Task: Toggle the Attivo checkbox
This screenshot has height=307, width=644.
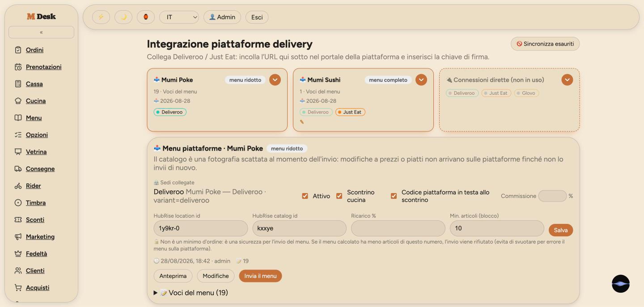Action: click(x=305, y=196)
